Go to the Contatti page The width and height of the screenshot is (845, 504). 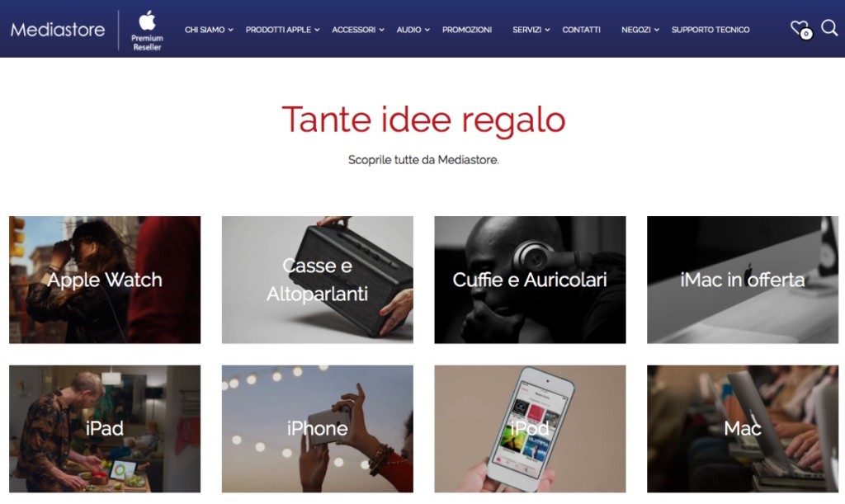point(581,30)
